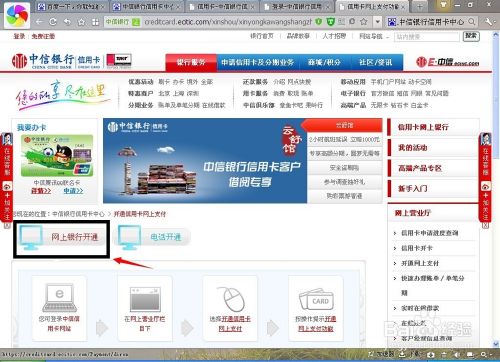Switch to the 信用卡-中信银行 browser tab
This screenshot has width=500, height=362.
coord(222,6)
